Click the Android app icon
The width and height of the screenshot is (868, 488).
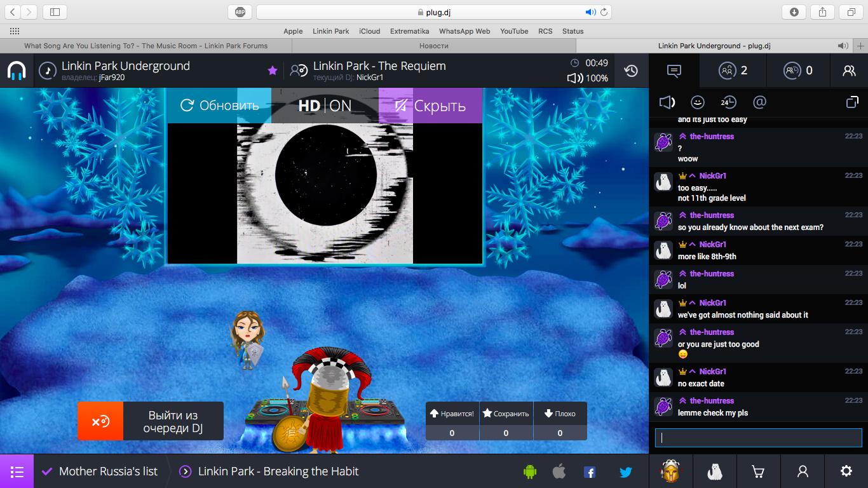pos(529,471)
